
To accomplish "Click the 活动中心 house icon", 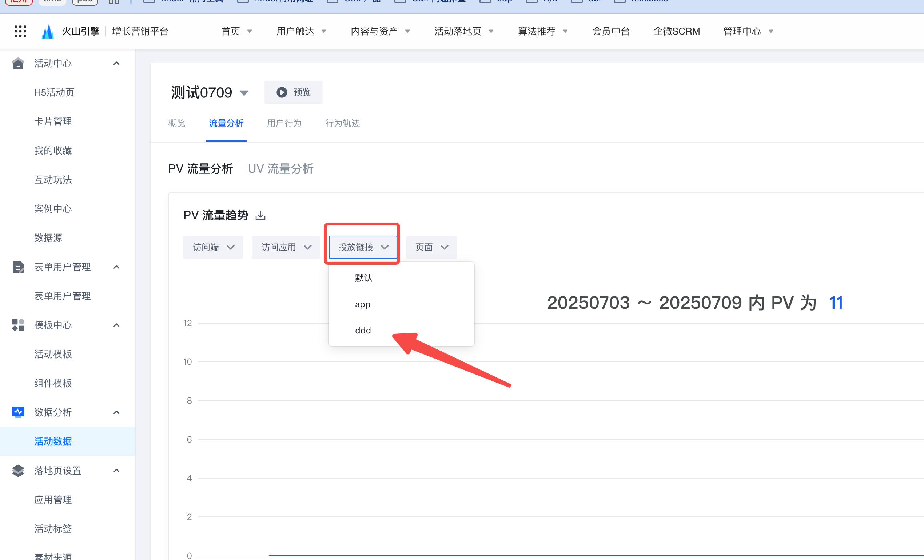I will [18, 63].
